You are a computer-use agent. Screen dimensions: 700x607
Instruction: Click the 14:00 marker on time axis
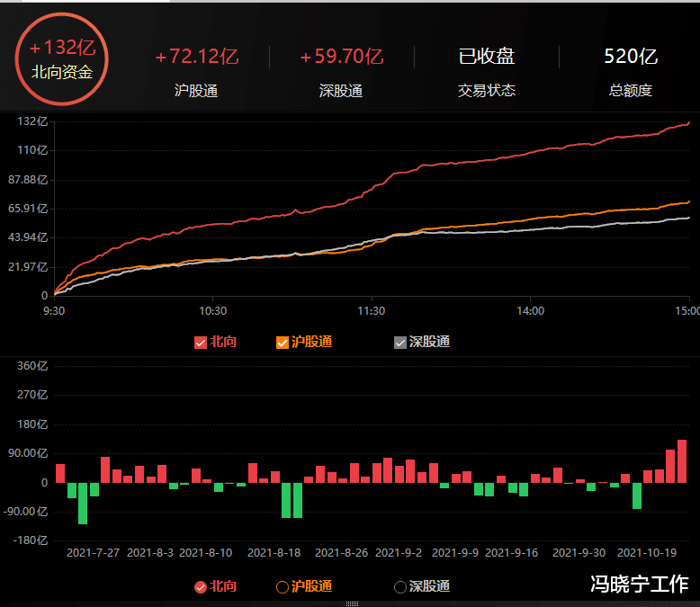point(530,310)
